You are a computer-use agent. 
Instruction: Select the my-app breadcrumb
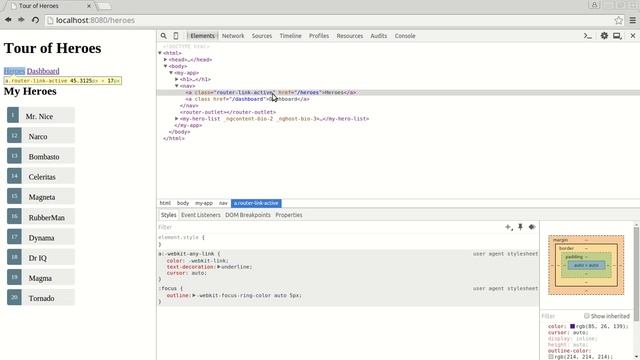coord(204,203)
